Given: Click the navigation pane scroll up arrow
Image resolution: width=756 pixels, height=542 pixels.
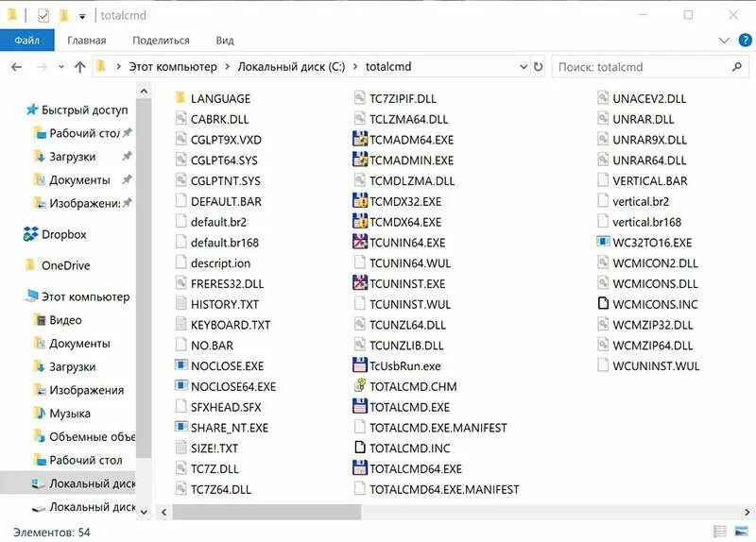Looking at the screenshot, I should 144,91.
